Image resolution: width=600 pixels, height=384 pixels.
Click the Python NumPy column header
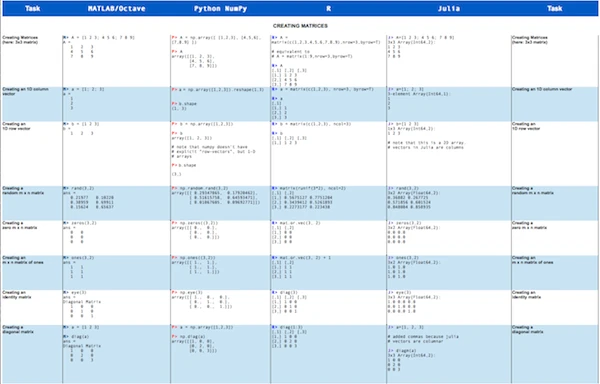(220, 8)
